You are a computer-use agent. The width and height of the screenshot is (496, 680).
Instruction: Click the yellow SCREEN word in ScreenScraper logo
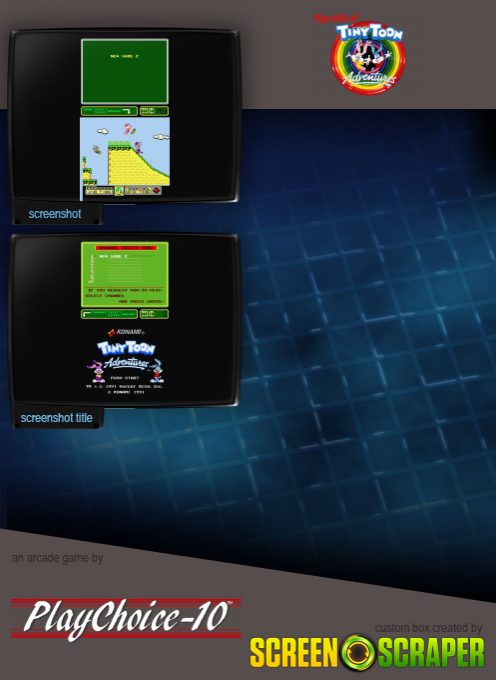coord(294,653)
